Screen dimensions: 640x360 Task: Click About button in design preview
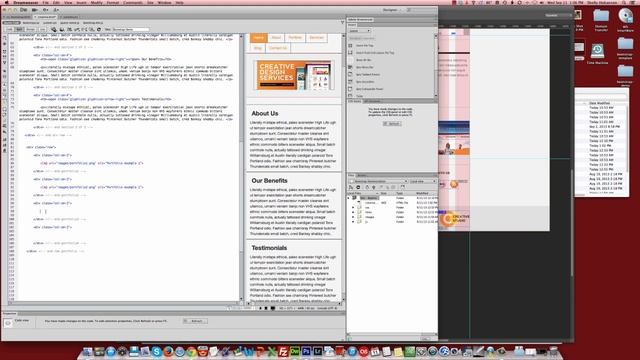(276, 38)
